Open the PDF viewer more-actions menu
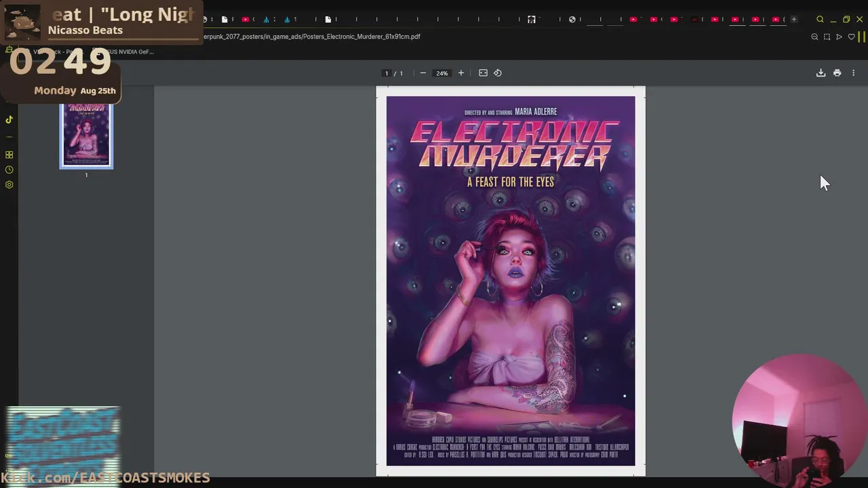 pos(853,73)
